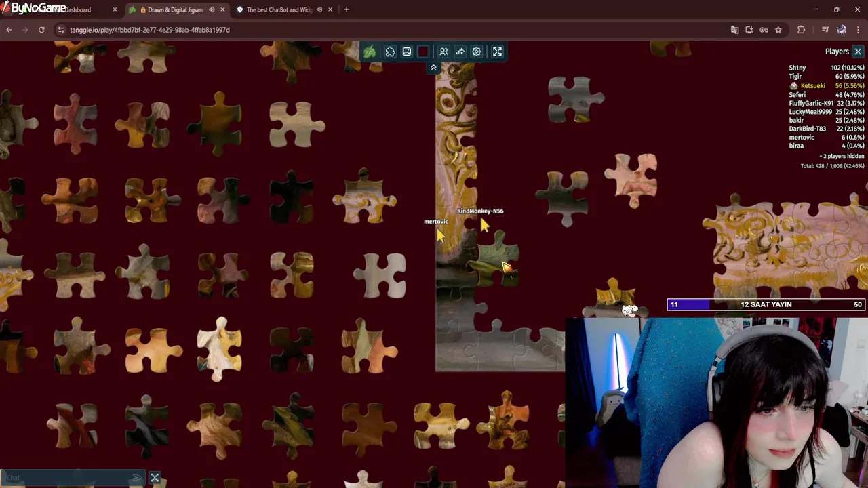Close the Dashboard browser tab

click(115, 9)
